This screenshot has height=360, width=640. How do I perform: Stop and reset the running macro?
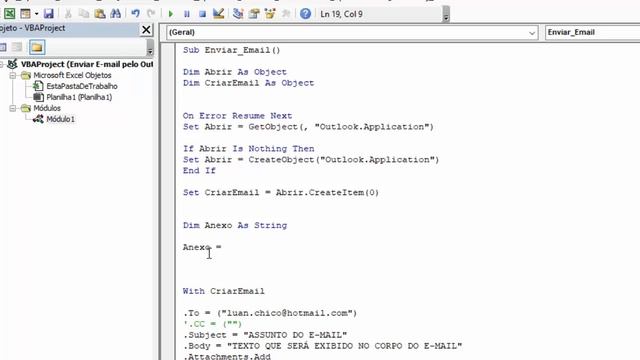202,14
